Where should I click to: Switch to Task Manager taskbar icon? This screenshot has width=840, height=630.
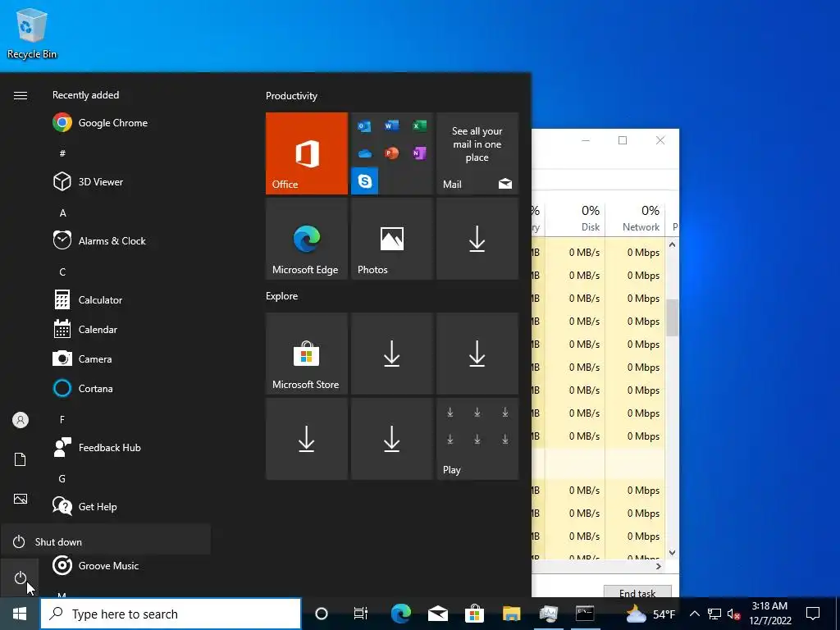pyautogui.click(x=549, y=614)
